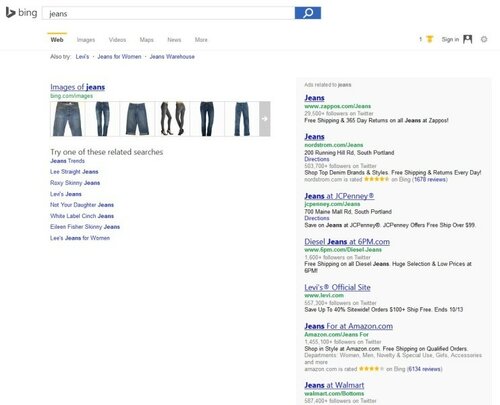Click Directions under Nordstrom address
The height and width of the screenshot is (405, 500).
tap(317, 159)
